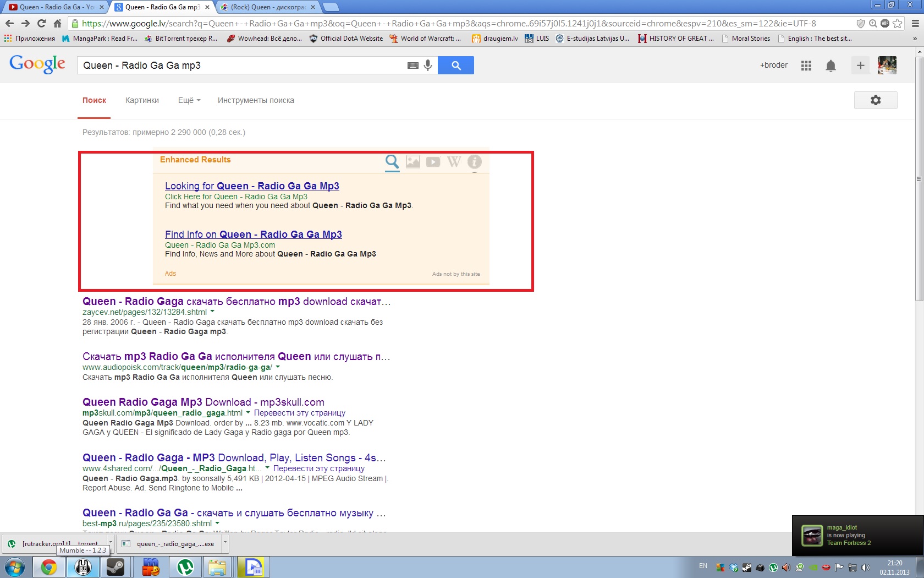Open Инструменты поиска options
Screen dimensions: 924x578
pyautogui.click(x=256, y=100)
